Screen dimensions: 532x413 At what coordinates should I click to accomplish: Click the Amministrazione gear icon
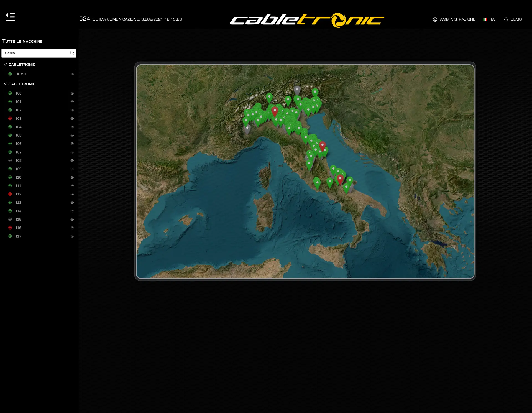(435, 19)
